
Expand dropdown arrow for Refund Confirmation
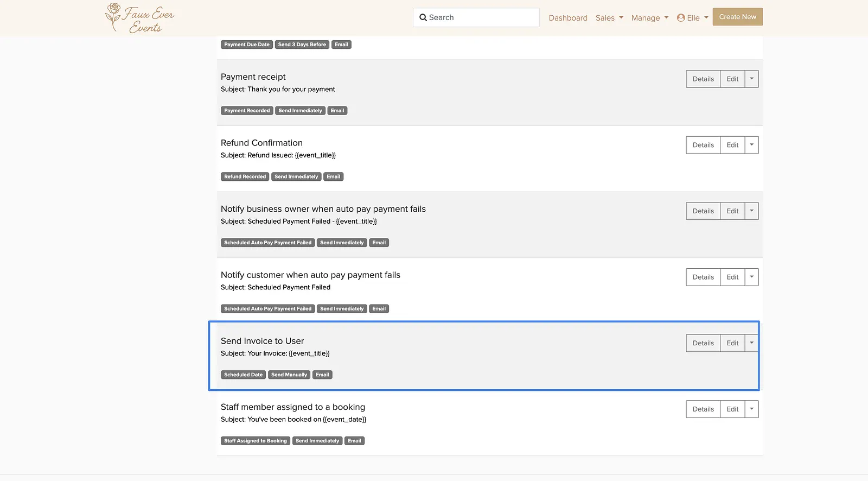(751, 145)
